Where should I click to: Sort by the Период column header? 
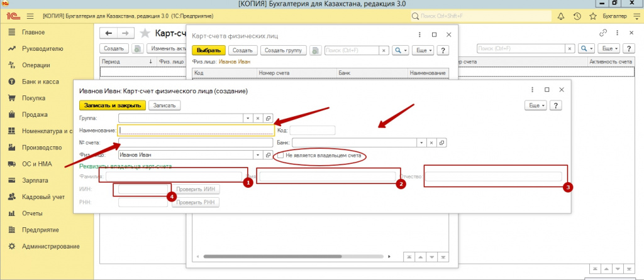(128, 62)
